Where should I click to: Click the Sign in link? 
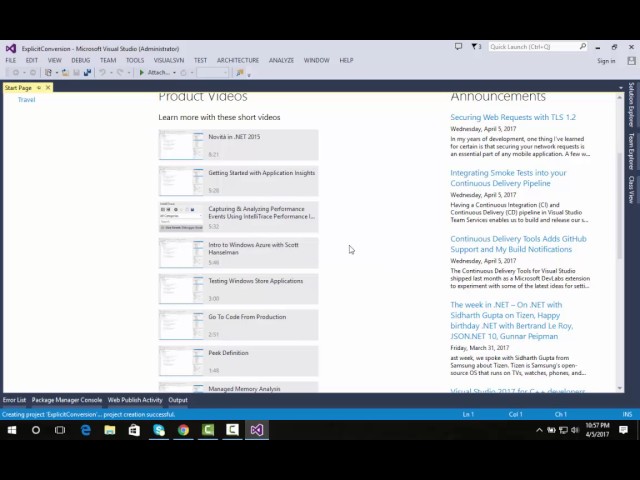606,61
